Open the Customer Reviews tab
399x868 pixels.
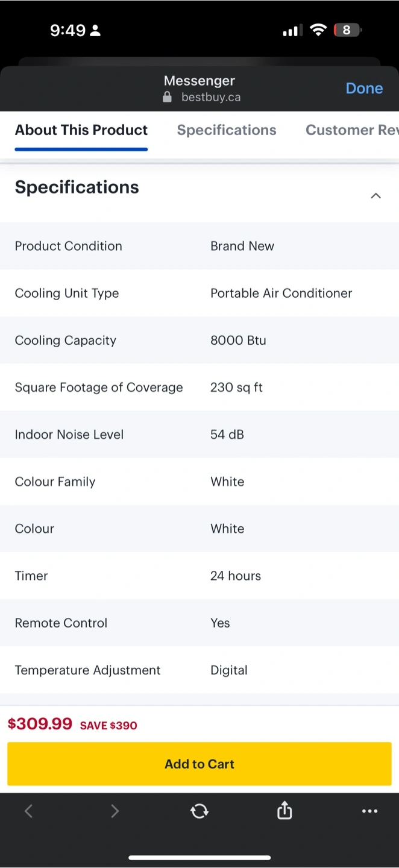pos(352,130)
